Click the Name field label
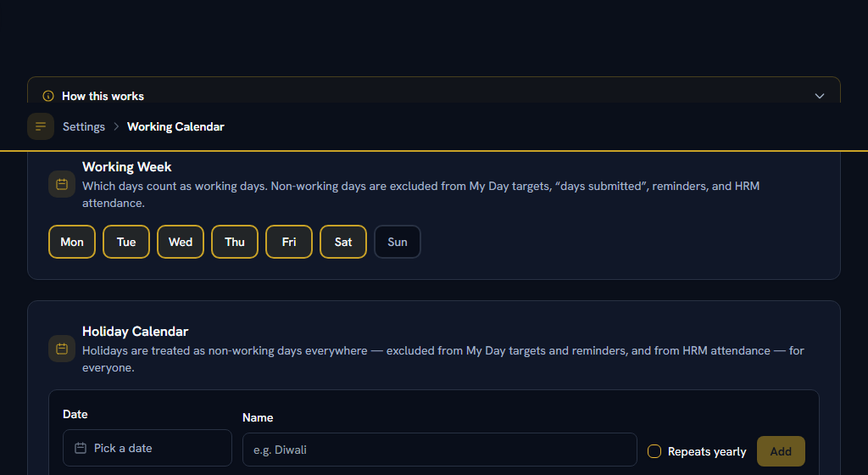 (x=258, y=417)
